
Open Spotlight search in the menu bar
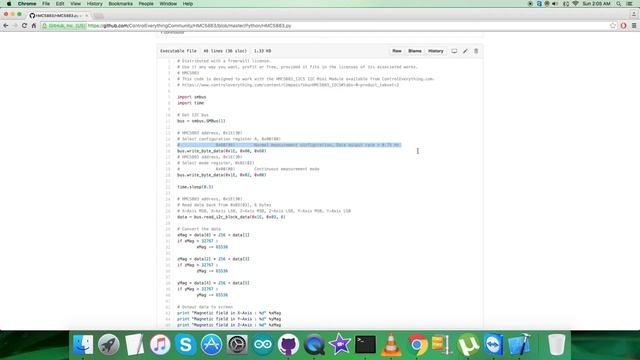coord(619,4)
